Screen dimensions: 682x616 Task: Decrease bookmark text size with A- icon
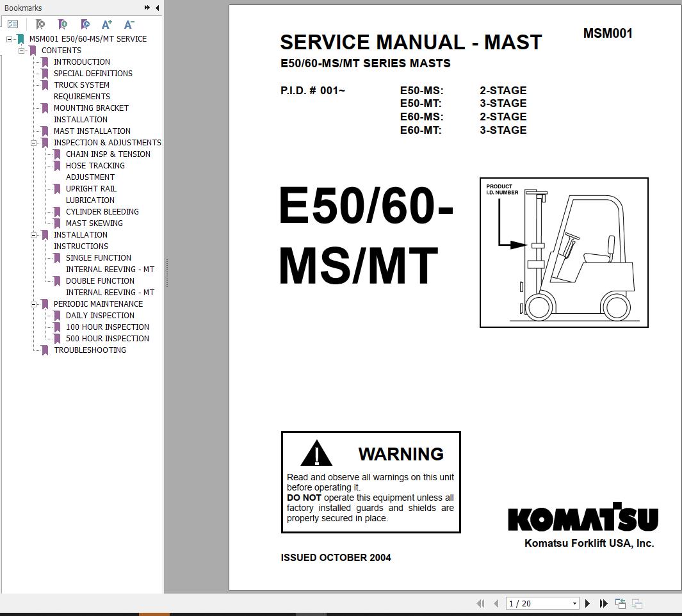coord(129,24)
